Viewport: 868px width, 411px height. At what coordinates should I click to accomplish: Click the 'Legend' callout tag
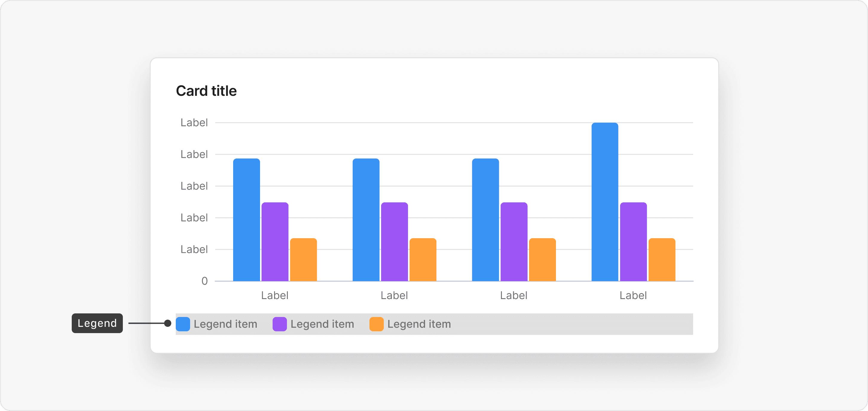(97, 323)
